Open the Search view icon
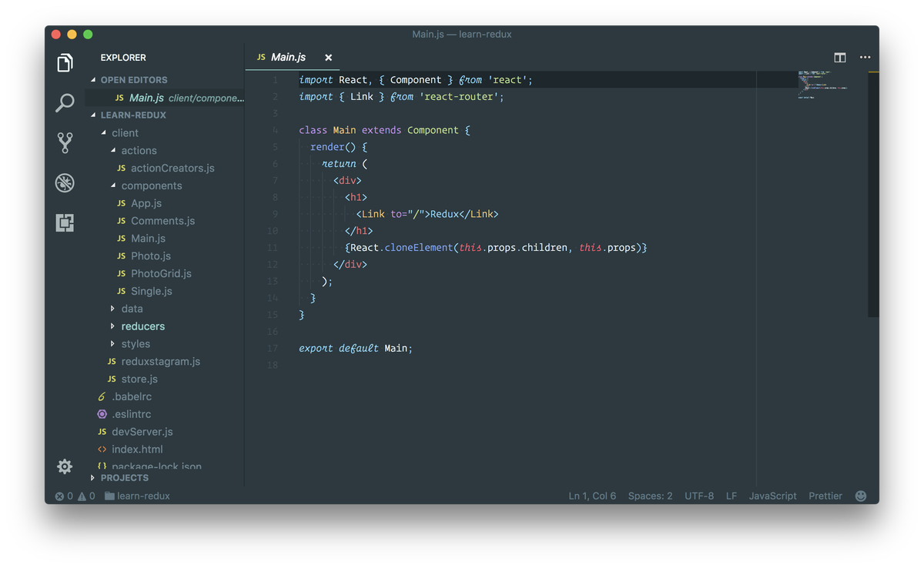Viewport: 924px width, 568px height. [x=65, y=102]
